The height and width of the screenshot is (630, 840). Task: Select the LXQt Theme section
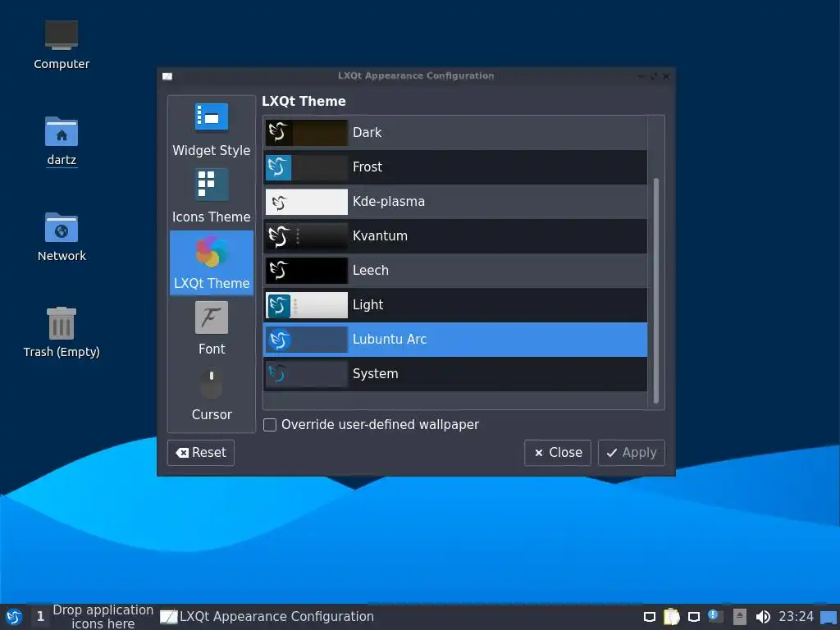click(x=211, y=262)
